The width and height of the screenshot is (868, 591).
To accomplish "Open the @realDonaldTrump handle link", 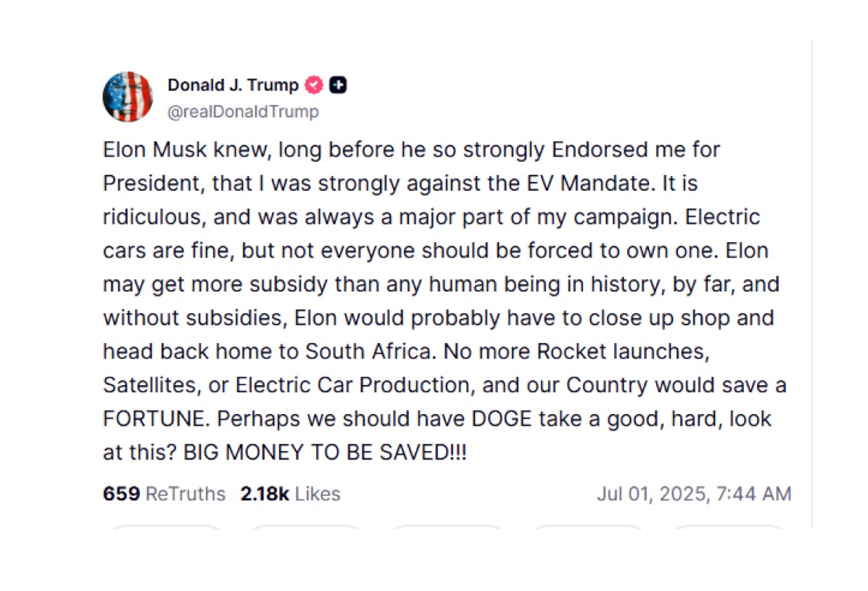I will 243,111.
